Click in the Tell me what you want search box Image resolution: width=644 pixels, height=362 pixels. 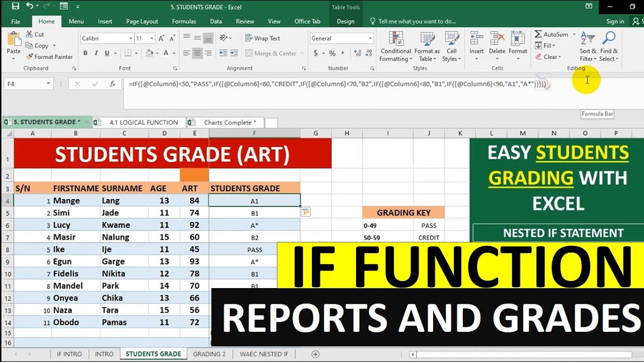[417, 22]
